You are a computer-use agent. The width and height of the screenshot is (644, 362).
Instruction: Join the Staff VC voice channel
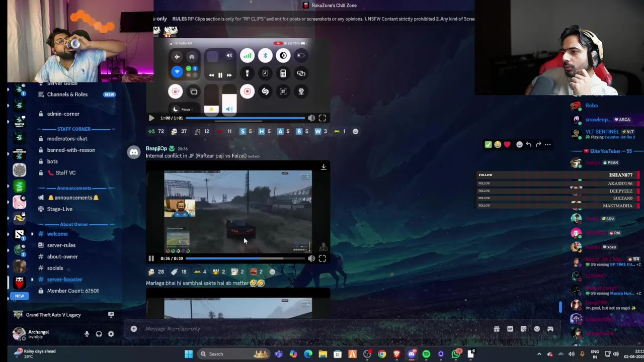pyautogui.click(x=65, y=172)
